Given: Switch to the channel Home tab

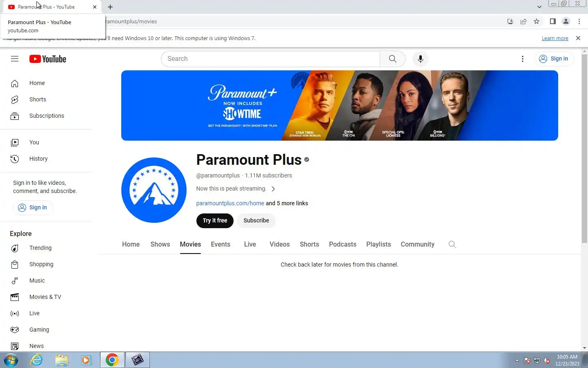Looking at the screenshot, I should 131,244.
